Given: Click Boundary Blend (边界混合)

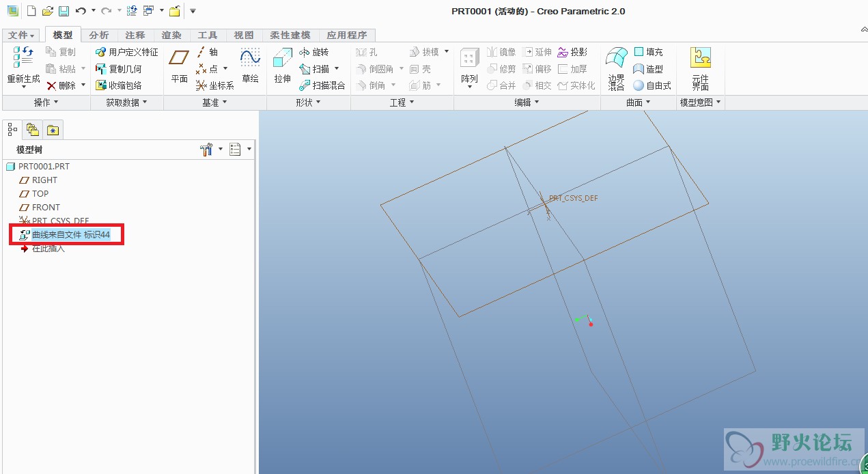Looking at the screenshot, I should pos(617,69).
